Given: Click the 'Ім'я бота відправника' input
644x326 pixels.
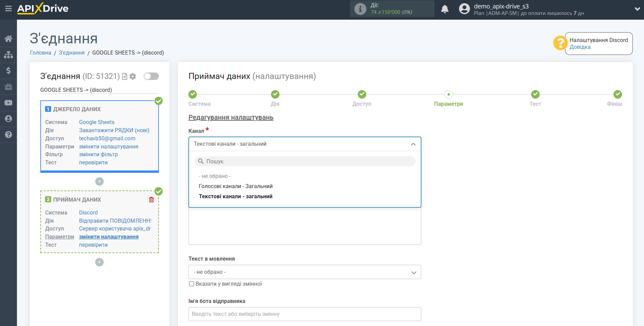Looking at the screenshot, I should tap(305, 314).
